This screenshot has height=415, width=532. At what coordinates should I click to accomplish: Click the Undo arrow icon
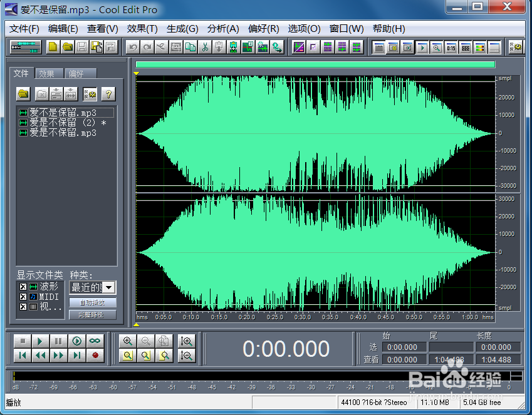(133, 47)
